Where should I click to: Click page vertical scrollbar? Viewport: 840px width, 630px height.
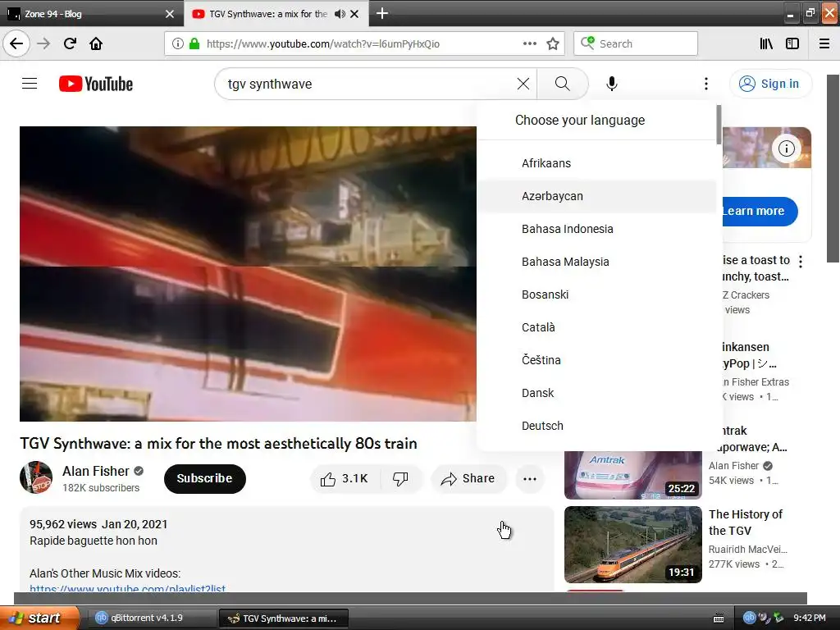[833, 168]
